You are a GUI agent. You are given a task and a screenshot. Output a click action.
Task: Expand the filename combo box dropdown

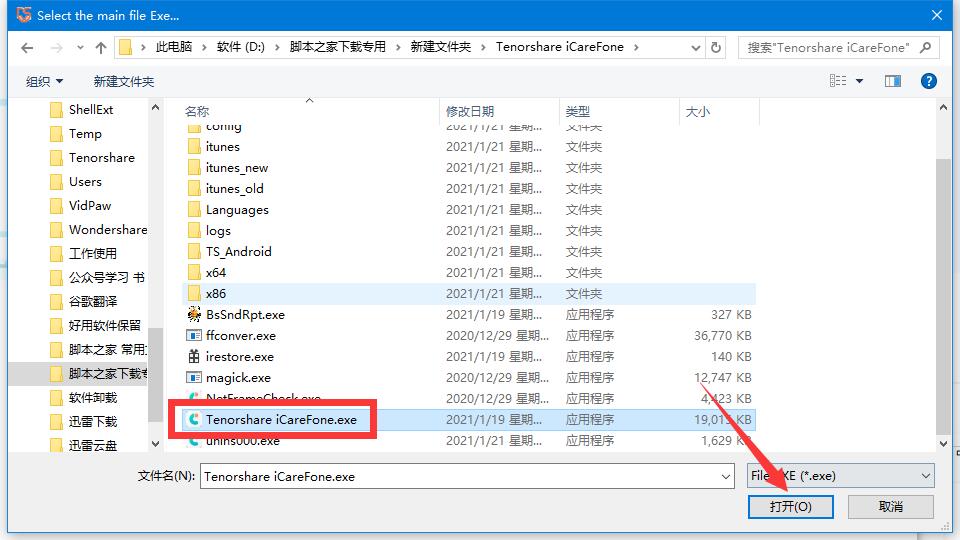726,476
